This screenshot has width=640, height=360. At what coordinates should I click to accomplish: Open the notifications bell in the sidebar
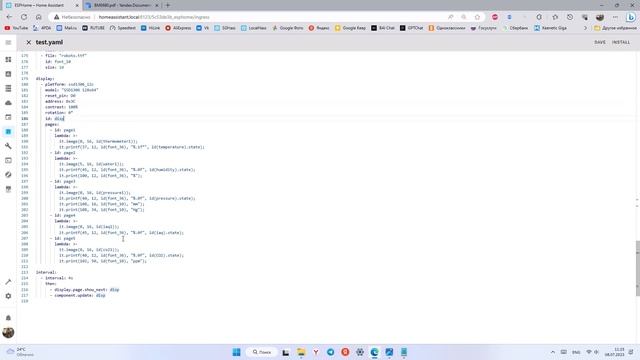pos(8,318)
